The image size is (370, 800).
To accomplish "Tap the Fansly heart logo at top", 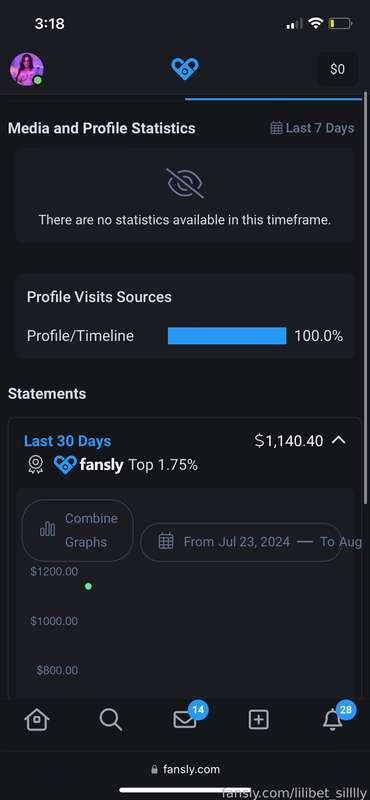I will [x=185, y=68].
